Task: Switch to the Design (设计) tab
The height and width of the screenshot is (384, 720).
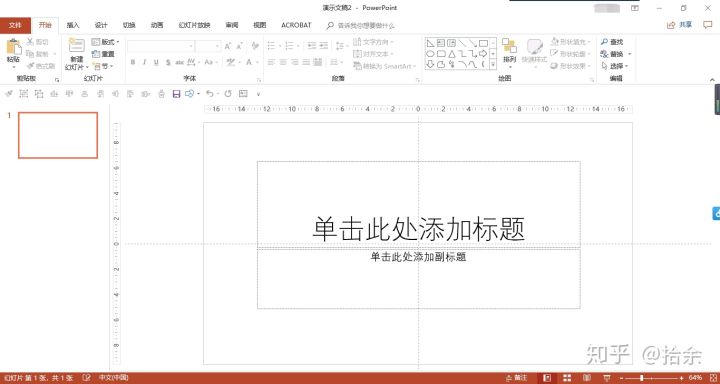Action: tap(101, 25)
